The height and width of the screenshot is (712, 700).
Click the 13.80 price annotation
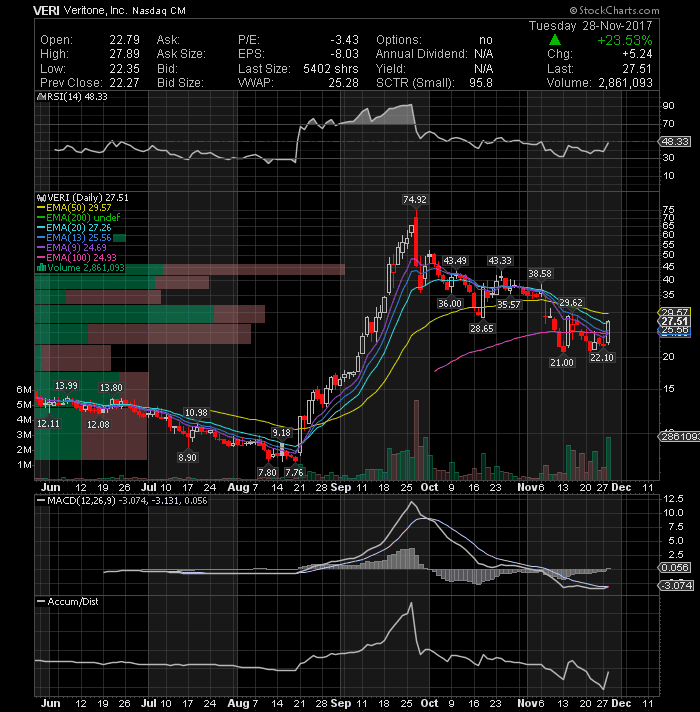[x=111, y=388]
